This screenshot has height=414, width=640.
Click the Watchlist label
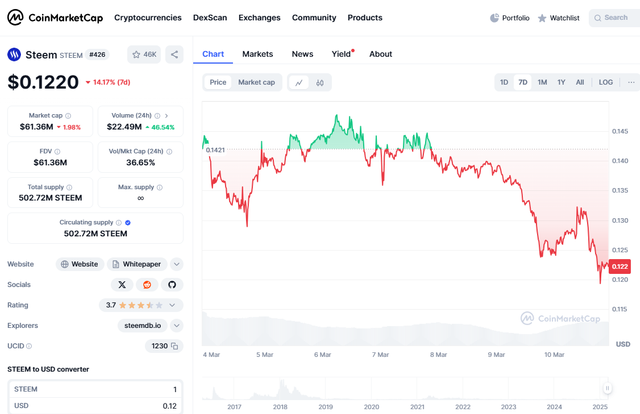pyautogui.click(x=564, y=18)
